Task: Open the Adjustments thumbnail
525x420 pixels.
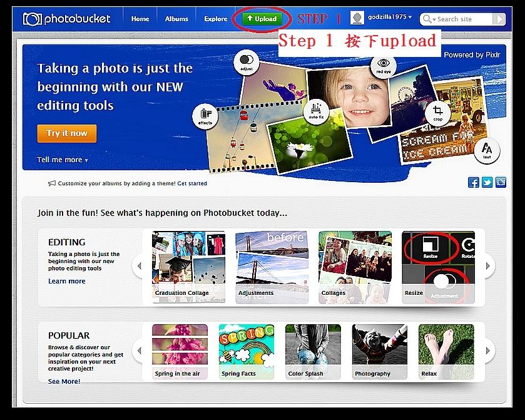Action: [272, 267]
